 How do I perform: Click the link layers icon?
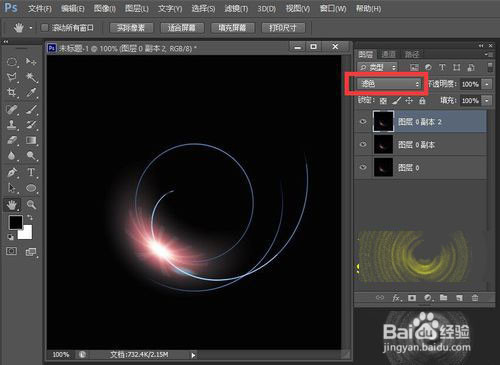click(380, 298)
